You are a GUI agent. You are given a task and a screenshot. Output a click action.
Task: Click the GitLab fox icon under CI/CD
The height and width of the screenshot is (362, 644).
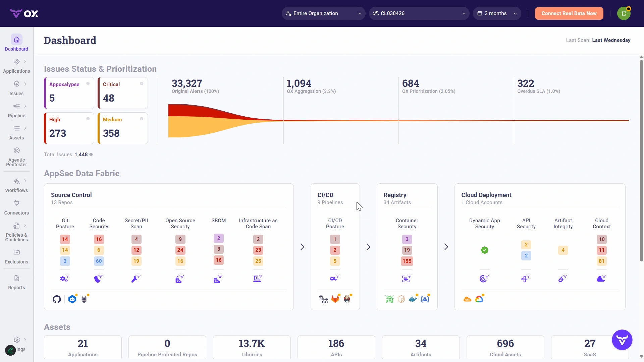point(335,299)
